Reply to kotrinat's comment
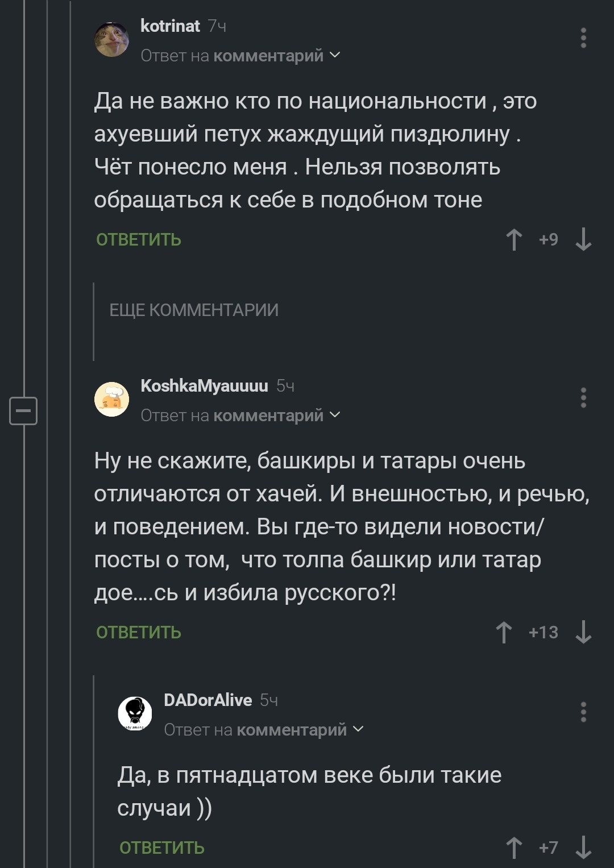 pos(139,240)
